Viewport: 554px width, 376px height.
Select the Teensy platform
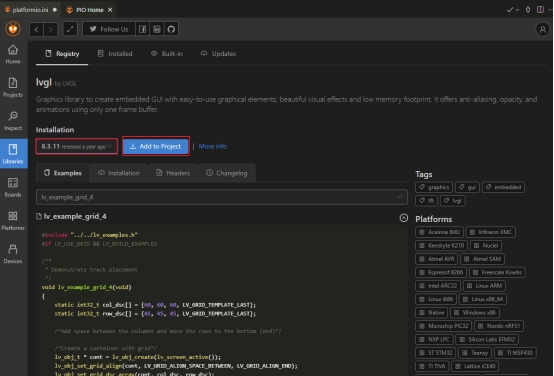tap(475, 353)
